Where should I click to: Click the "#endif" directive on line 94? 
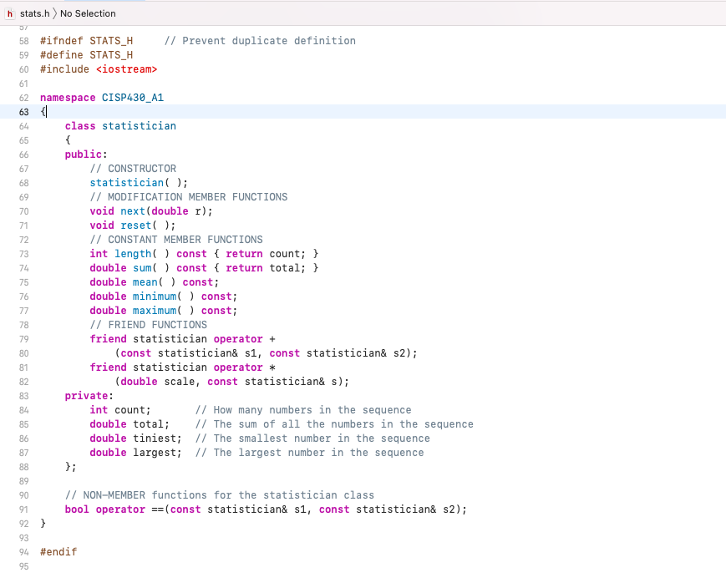pyautogui.click(x=58, y=551)
